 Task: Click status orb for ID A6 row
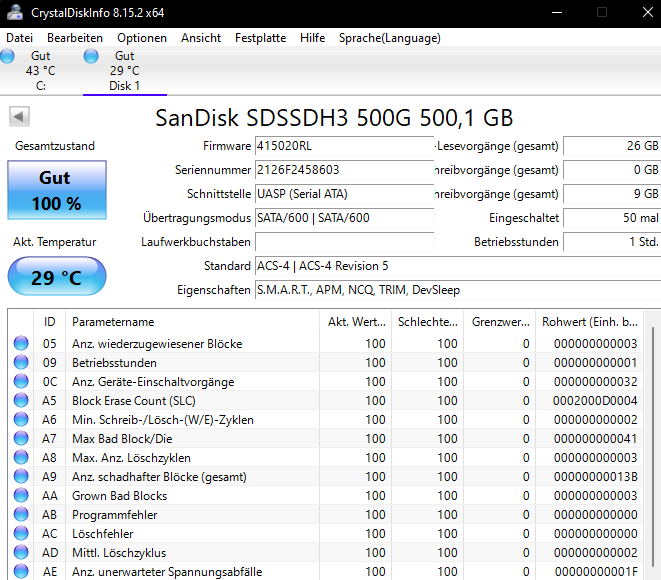point(21,419)
